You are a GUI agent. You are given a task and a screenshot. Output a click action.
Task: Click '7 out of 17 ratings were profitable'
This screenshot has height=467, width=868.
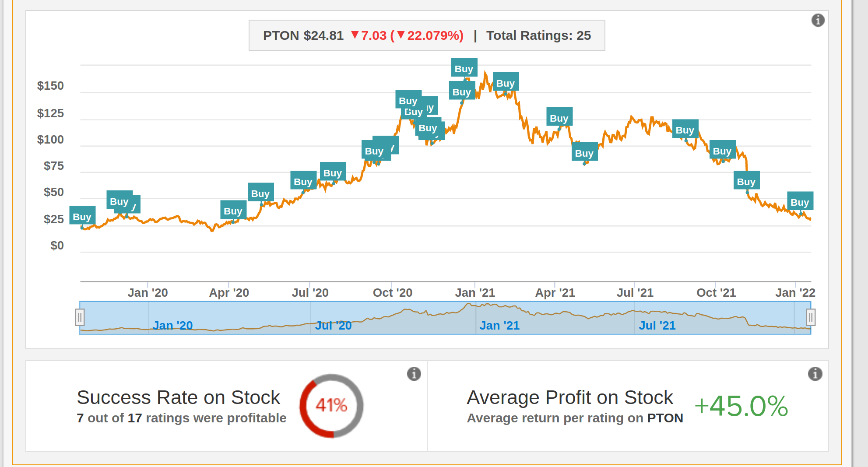[x=181, y=418]
